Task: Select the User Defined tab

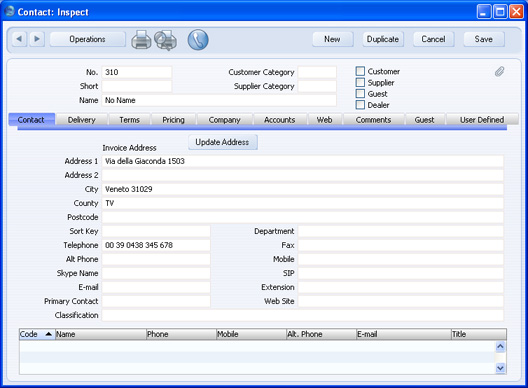Action: pyautogui.click(x=482, y=120)
